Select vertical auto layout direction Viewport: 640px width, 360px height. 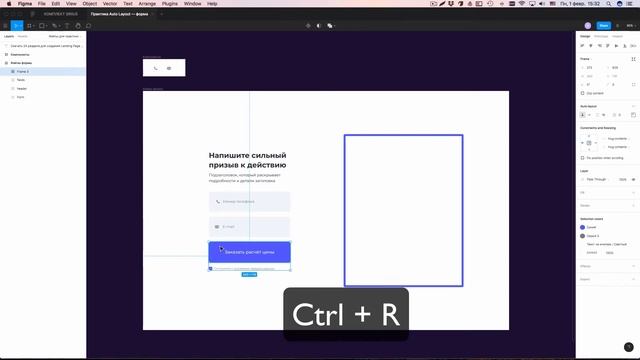(582, 115)
